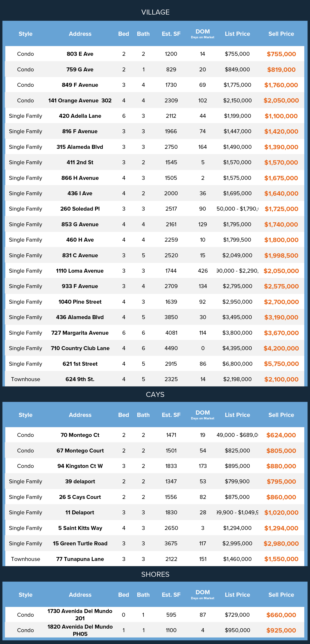
Task: Open the 727 Margarita Avenue listing
Action: [x=80, y=333]
